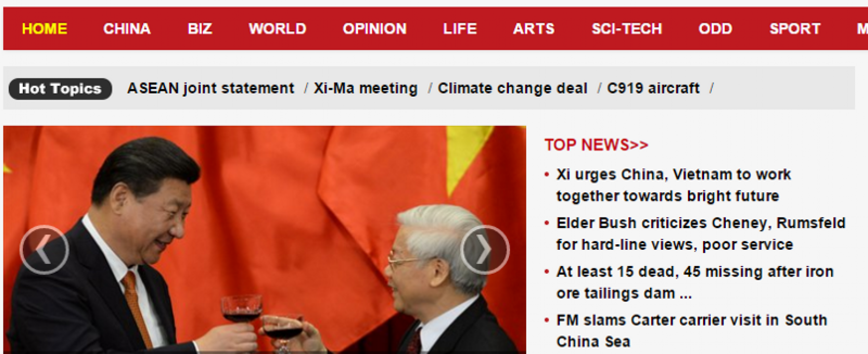Open FM slams Carter carrier visit story
This screenshot has height=354, width=868.
691,331
